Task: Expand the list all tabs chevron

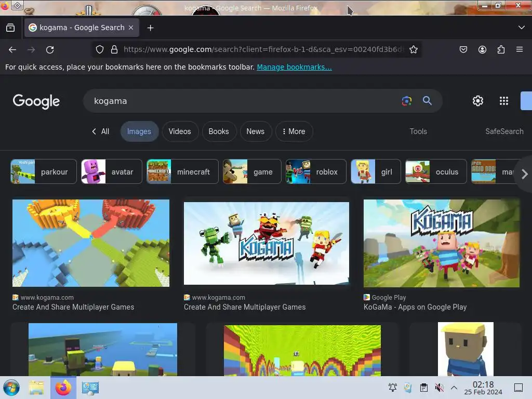Action: [x=521, y=28]
